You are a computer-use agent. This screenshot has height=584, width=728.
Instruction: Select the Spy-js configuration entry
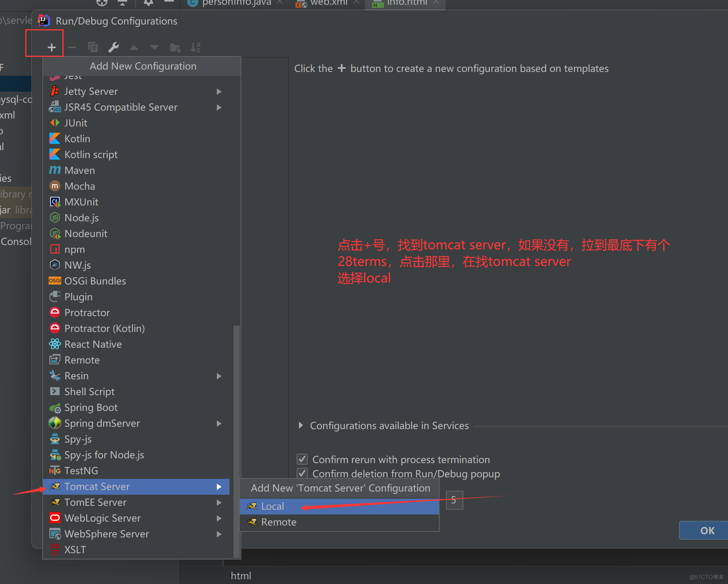tap(136, 439)
